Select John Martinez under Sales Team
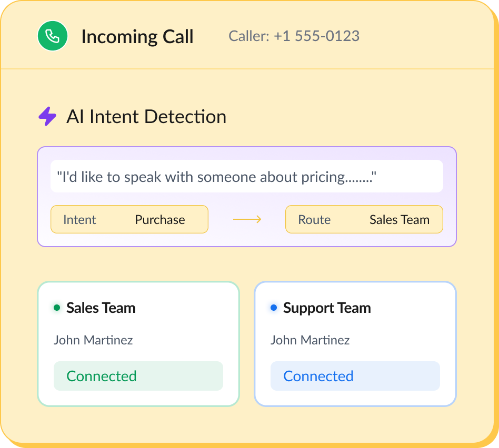The width and height of the screenshot is (499, 448). tap(93, 340)
